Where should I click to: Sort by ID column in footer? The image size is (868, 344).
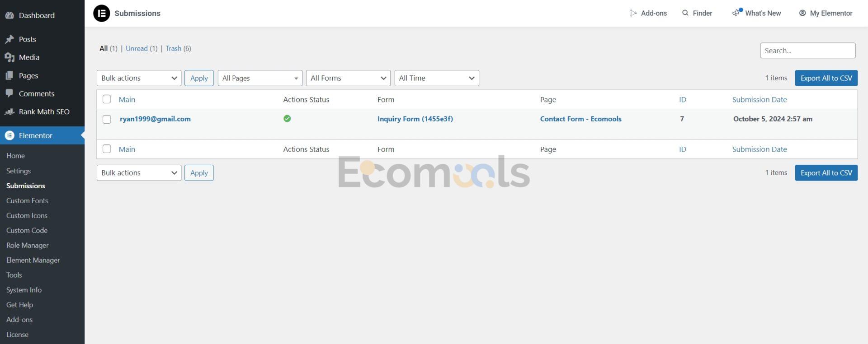(683, 149)
